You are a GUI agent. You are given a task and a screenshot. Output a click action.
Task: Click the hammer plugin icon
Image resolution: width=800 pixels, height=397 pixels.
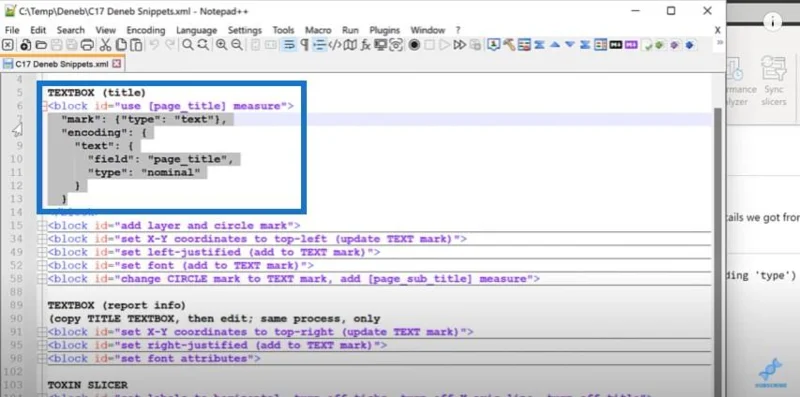coord(509,45)
